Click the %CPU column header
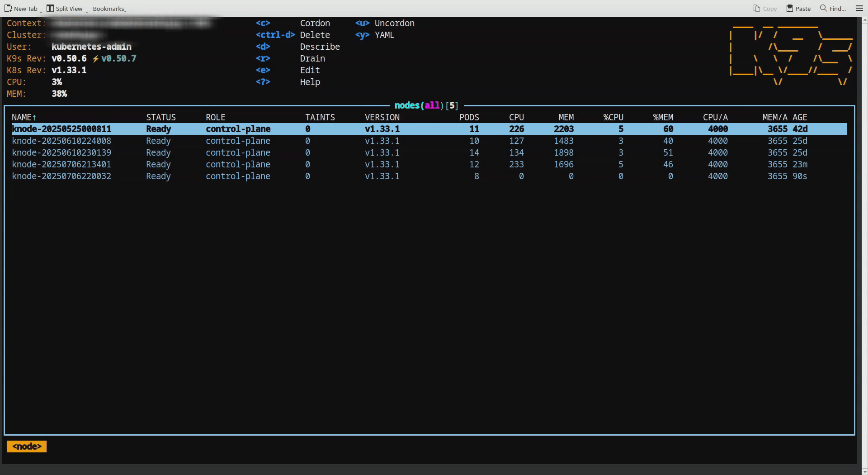Screen dimensions: 868x475 (x=613, y=117)
